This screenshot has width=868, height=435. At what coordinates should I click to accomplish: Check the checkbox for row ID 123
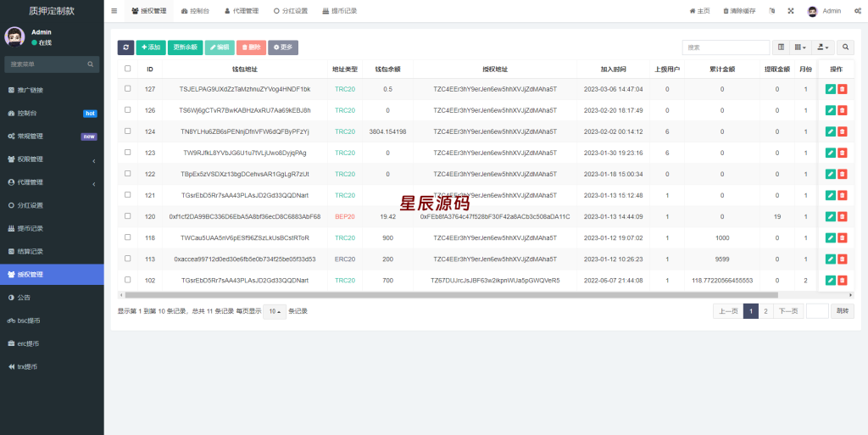tap(128, 152)
